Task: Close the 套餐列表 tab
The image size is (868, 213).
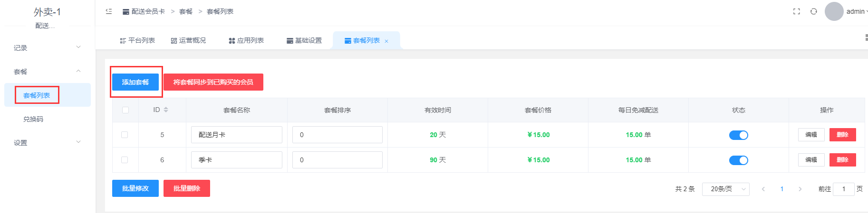Action: point(386,41)
